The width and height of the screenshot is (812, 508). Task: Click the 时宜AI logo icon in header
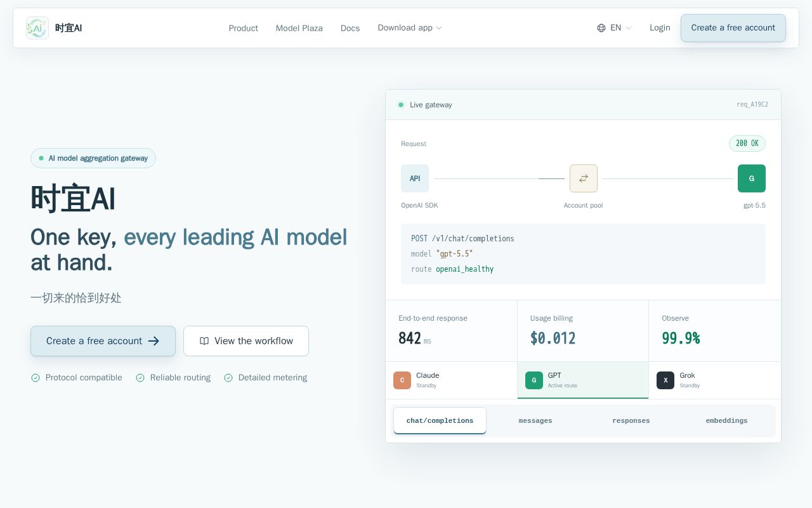37,28
